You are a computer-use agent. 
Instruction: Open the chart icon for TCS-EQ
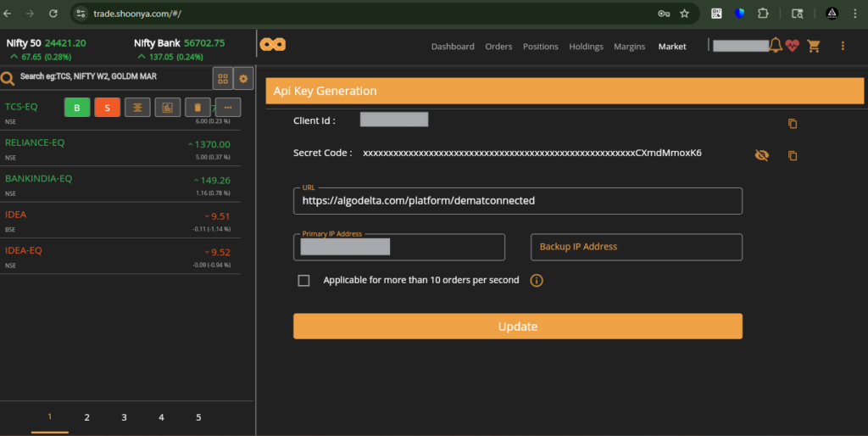tap(168, 108)
